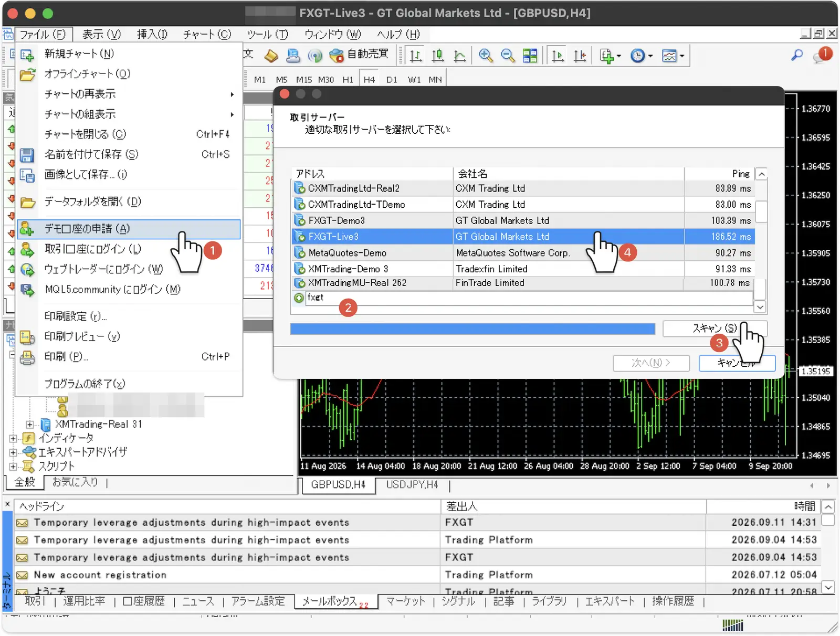Select the D1 timeframe button
The width and height of the screenshot is (840, 636).
392,80
